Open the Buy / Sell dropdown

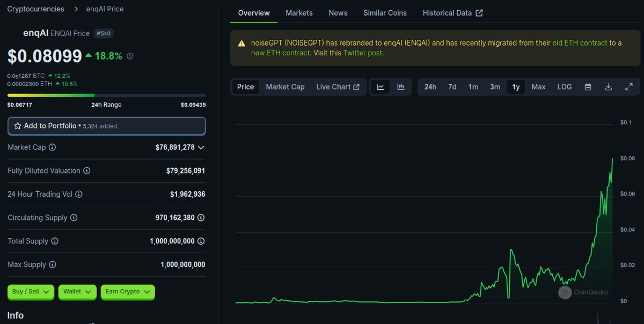click(31, 292)
